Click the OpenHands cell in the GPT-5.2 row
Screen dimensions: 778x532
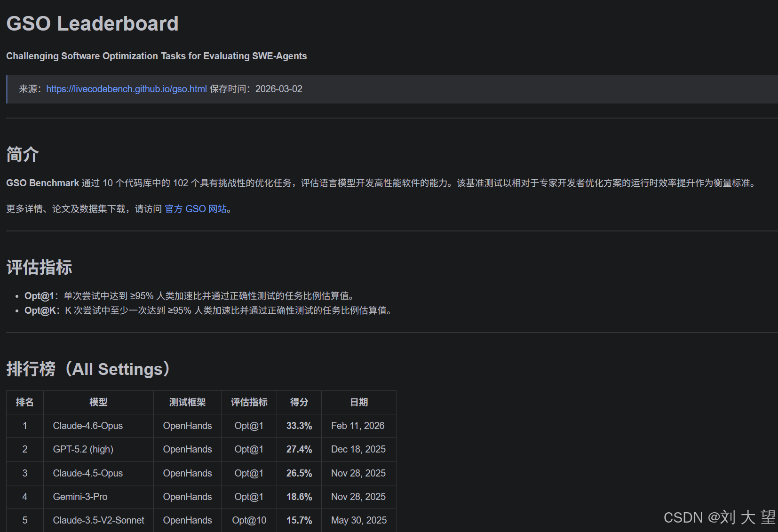[x=188, y=450]
